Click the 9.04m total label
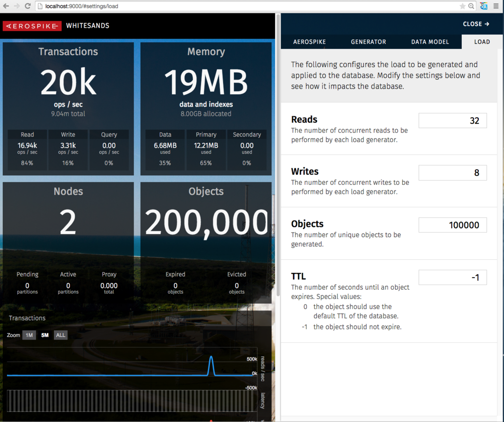The width and height of the screenshot is (504, 422). [x=68, y=113]
